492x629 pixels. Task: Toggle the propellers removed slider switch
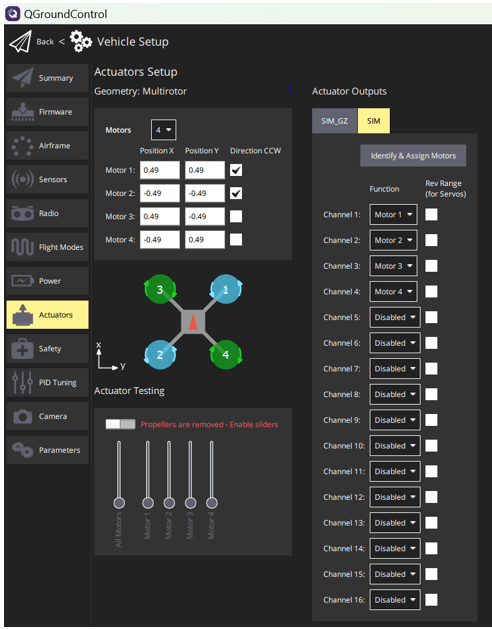tap(120, 424)
